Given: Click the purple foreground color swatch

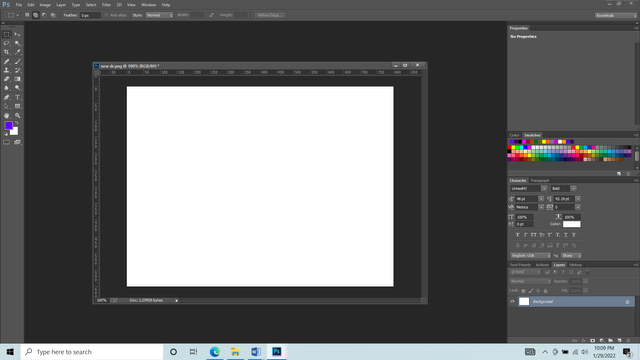Looking at the screenshot, I should pos(8,125).
